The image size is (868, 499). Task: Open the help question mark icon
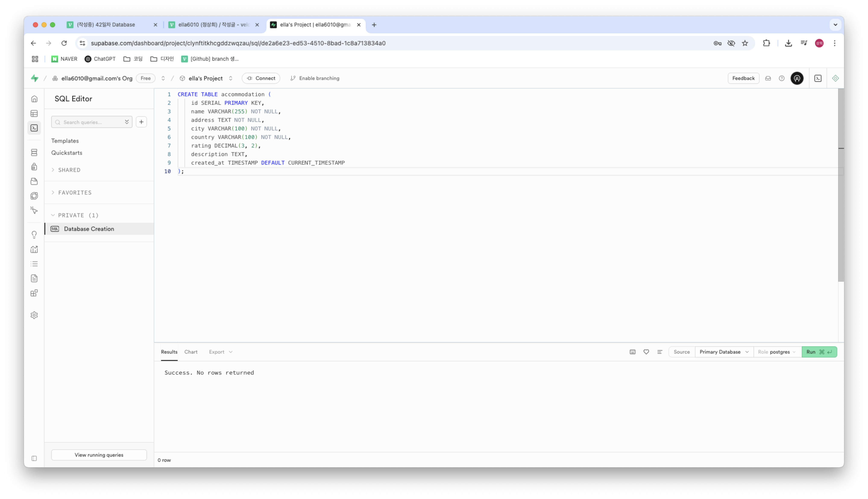click(x=781, y=78)
